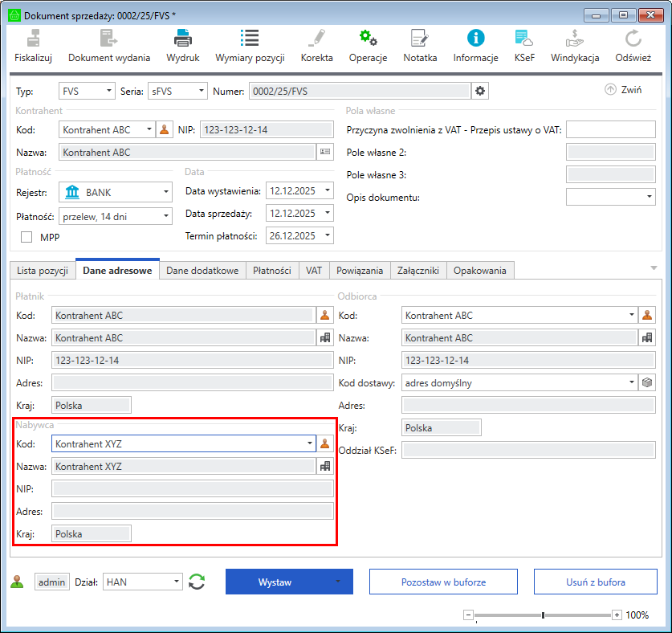
Task: Expand the Nabywca Kod Kontrahent XYZ dropdown
Action: pos(310,443)
